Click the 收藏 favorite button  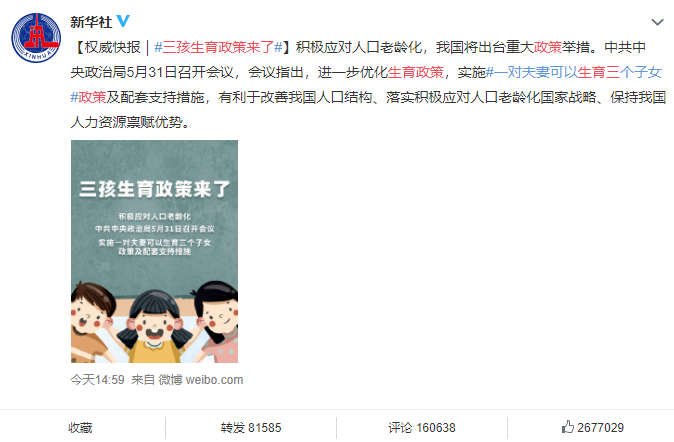point(80,427)
